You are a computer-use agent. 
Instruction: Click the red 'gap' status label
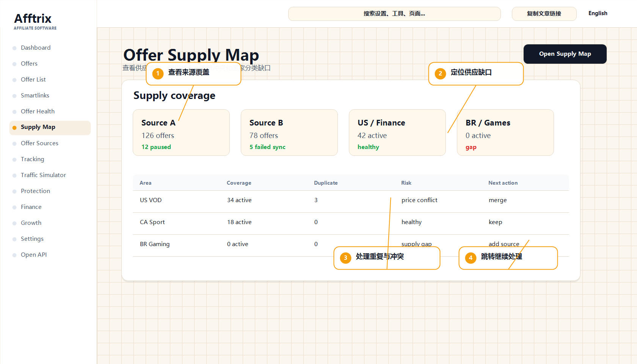click(x=471, y=147)
